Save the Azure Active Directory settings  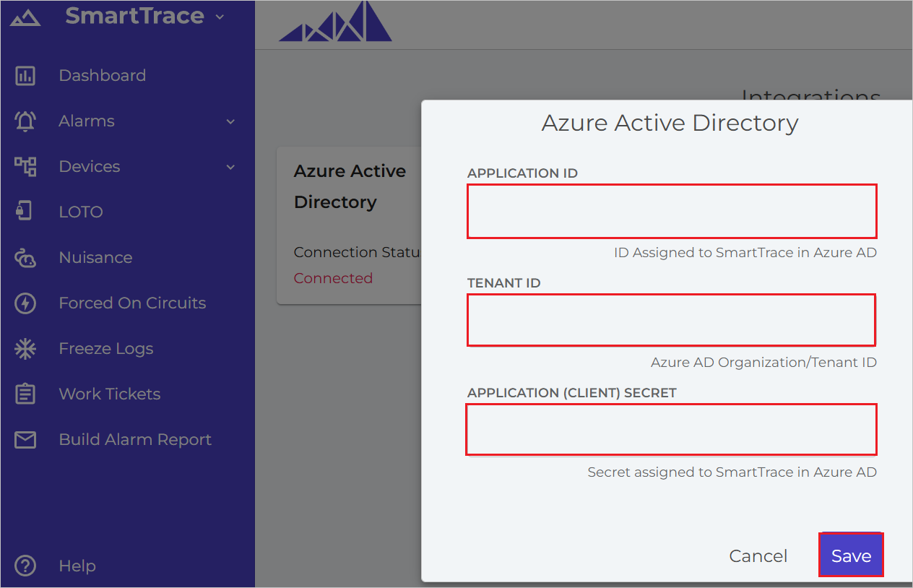[x=850, y=555]
